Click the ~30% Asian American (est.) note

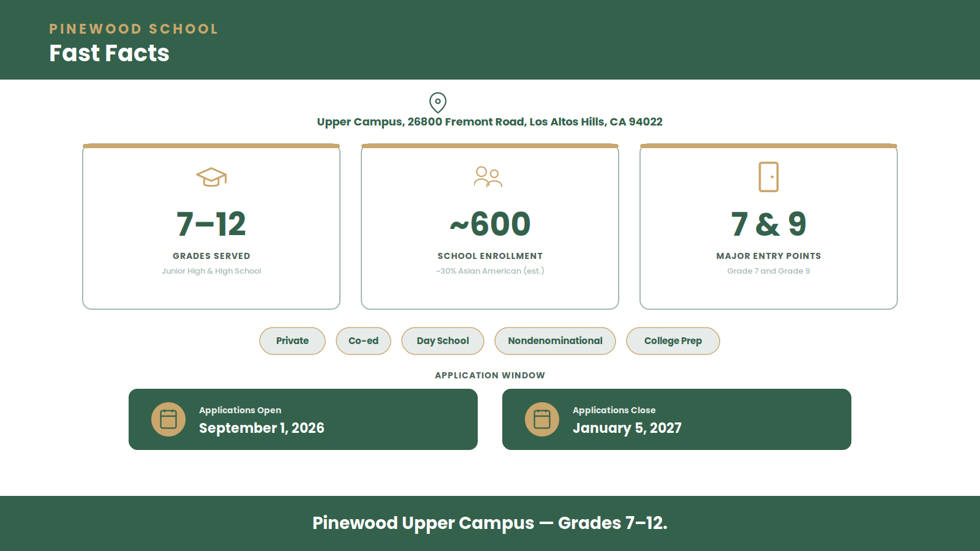(x=490, y=271)
